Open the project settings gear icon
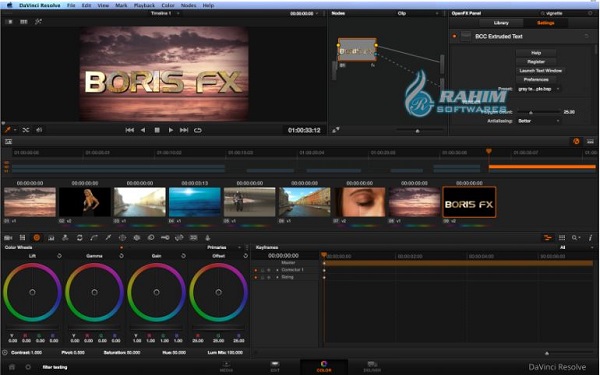Screen dimensions: 600x375 click(x=28, y=367)
